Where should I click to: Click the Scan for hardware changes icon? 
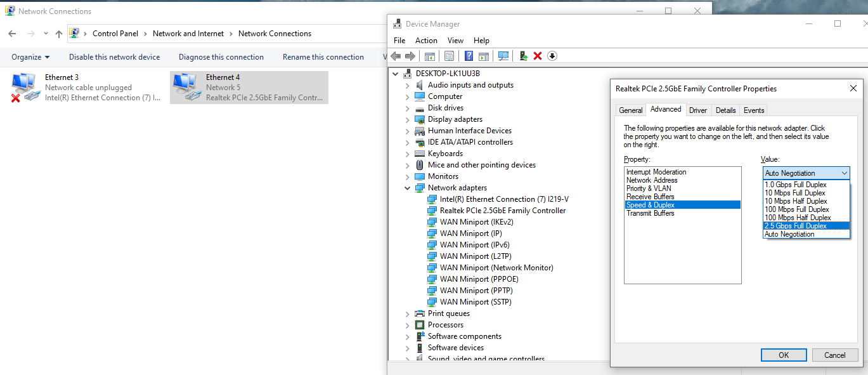(x=503, y=56)
